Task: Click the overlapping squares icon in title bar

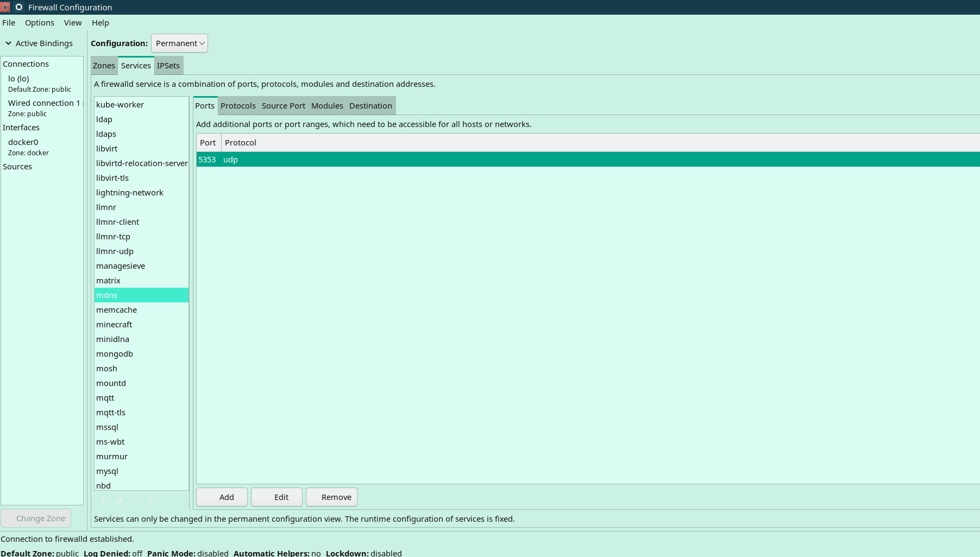Action: coord(19,7)
